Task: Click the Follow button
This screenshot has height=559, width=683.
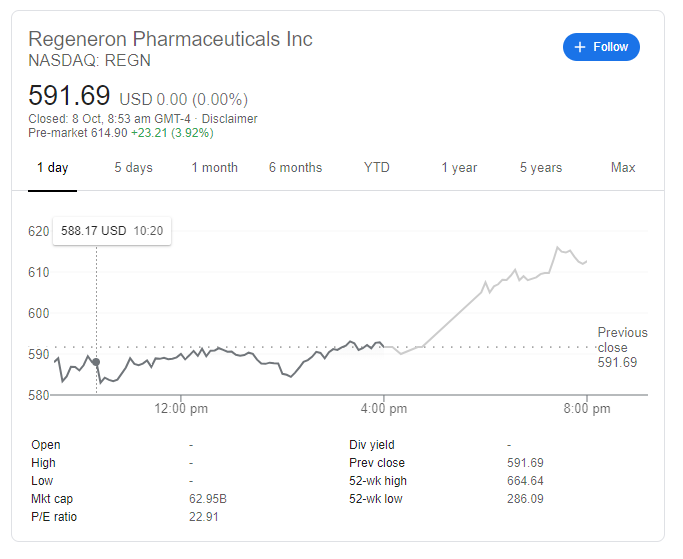Action: click(601, 47)
